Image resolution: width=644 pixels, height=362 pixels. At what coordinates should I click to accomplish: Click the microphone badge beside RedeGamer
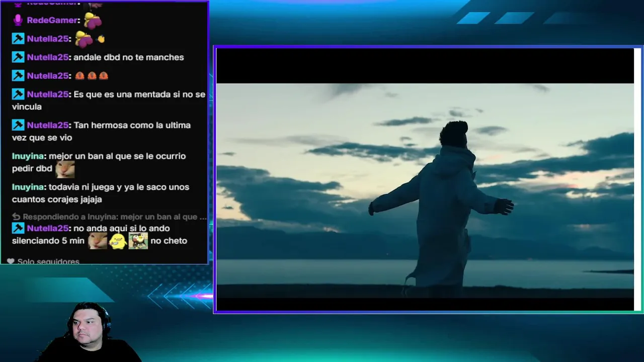(x=18, y=20)
